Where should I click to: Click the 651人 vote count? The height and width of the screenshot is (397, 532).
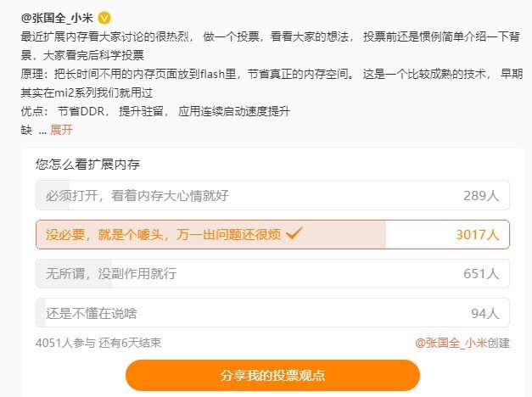[480, 274]
